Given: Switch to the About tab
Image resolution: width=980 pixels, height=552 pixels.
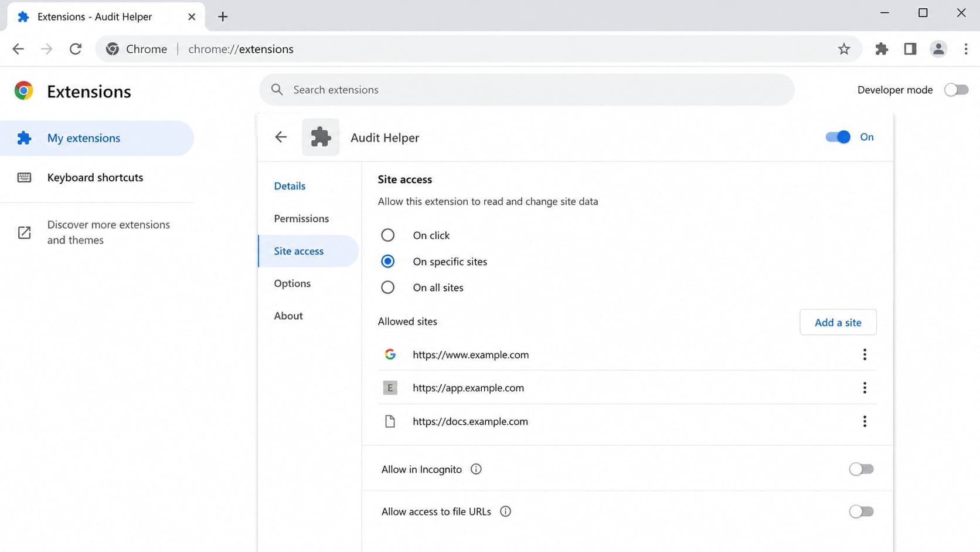Looking at the screenshot, I should point(288,316).
